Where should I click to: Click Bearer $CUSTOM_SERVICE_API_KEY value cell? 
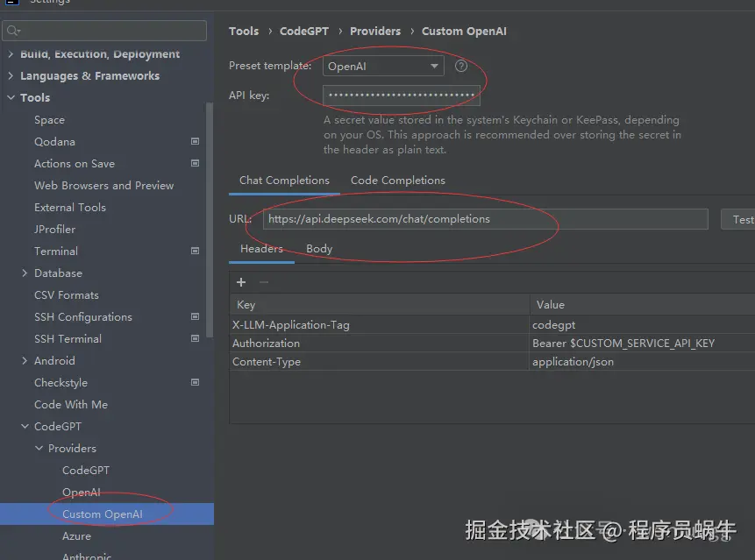tap(643, 343)
